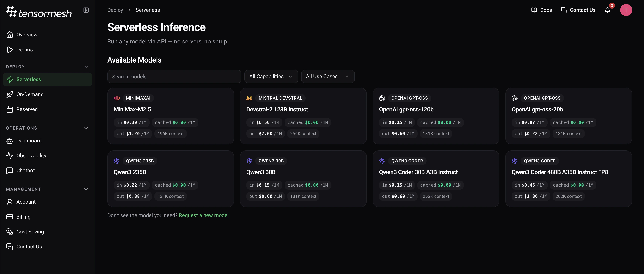Screen dimensions: 644x274
Task: Open Chatbot in sidebar
Action: pos(48,171)
